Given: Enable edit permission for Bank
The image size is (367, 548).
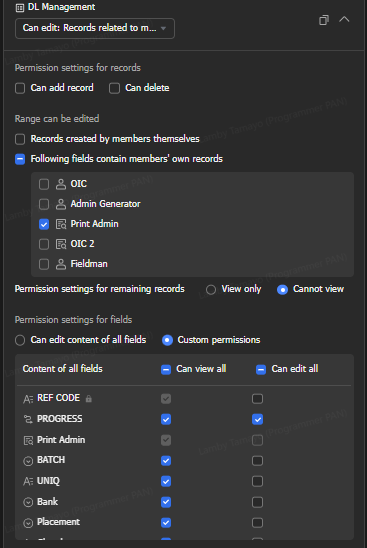Looking at the screenshot, I should point(258,502).
